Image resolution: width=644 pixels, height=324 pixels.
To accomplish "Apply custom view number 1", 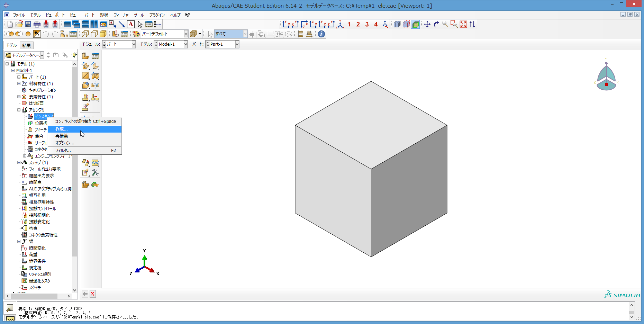I will (349, 24).
